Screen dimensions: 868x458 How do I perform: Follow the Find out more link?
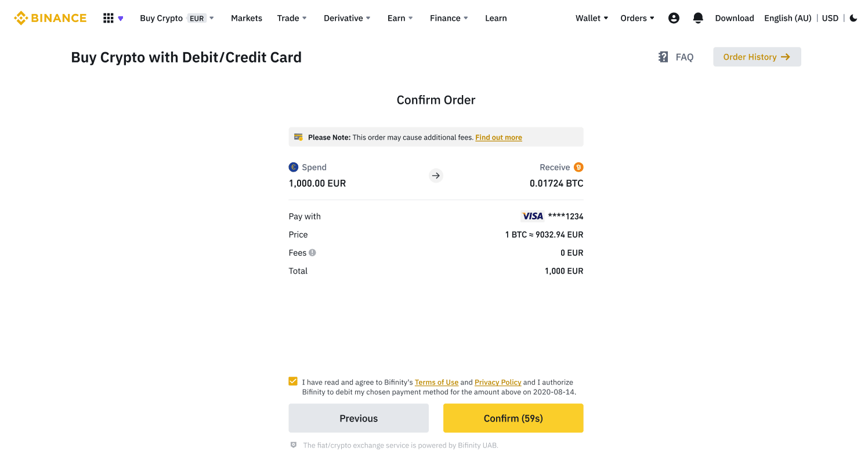pyautogui.click(x=498, y=137)
